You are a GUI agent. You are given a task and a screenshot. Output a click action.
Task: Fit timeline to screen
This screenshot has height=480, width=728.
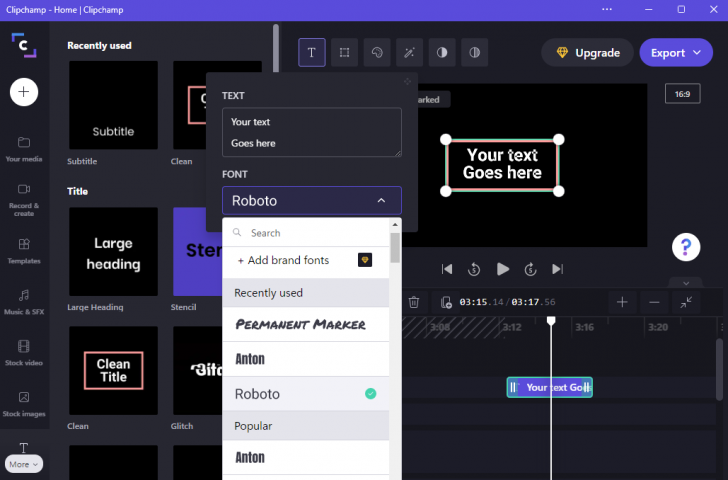point(686,302)
